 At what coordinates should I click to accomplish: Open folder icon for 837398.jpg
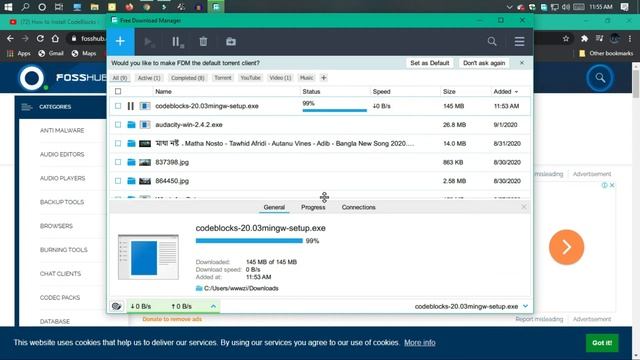point(131,162)
